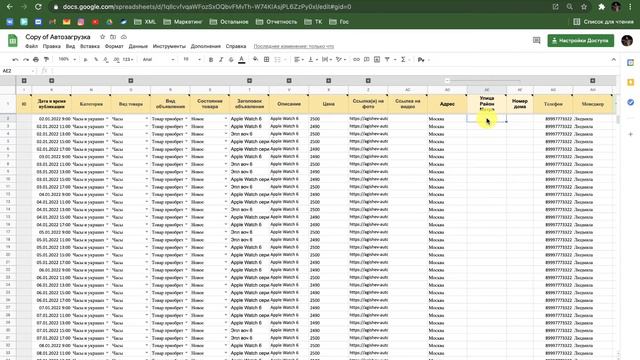This screenshot has height=360, width=640.
Task: Open the 123 number format dropdown
Action: pos(128,60)
